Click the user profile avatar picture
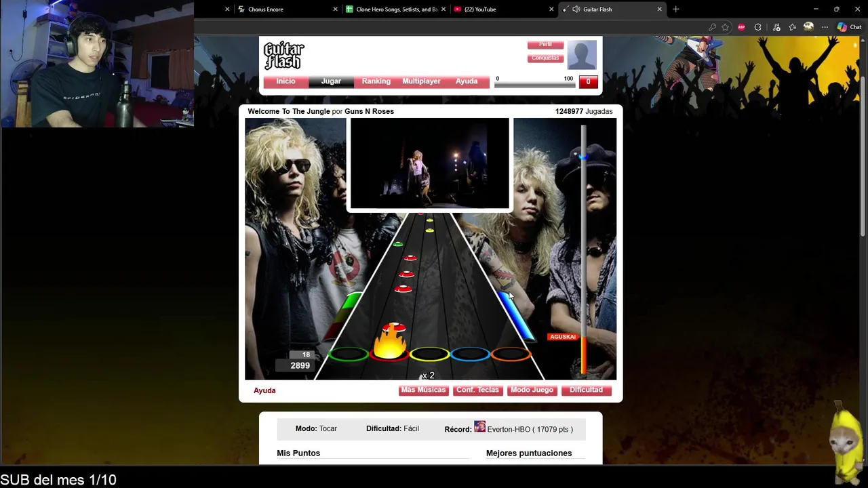 click(x=582, y=55)
